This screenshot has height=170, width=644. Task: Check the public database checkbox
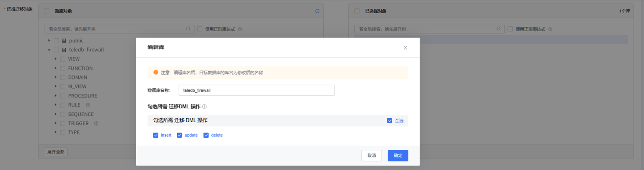pos(56,41)
